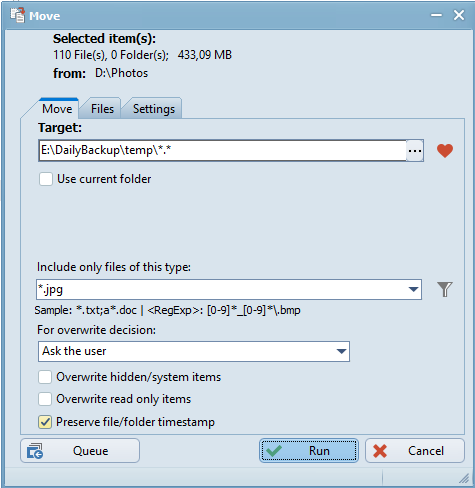This screenshot has width=475, height=488.
Task: Check Overwrite read only items
Action: click(x=45, y=399)
